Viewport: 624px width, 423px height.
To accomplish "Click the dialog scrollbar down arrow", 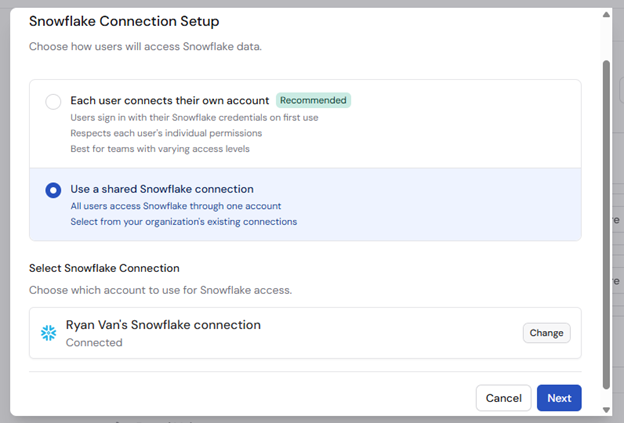I will coord(606,409).
